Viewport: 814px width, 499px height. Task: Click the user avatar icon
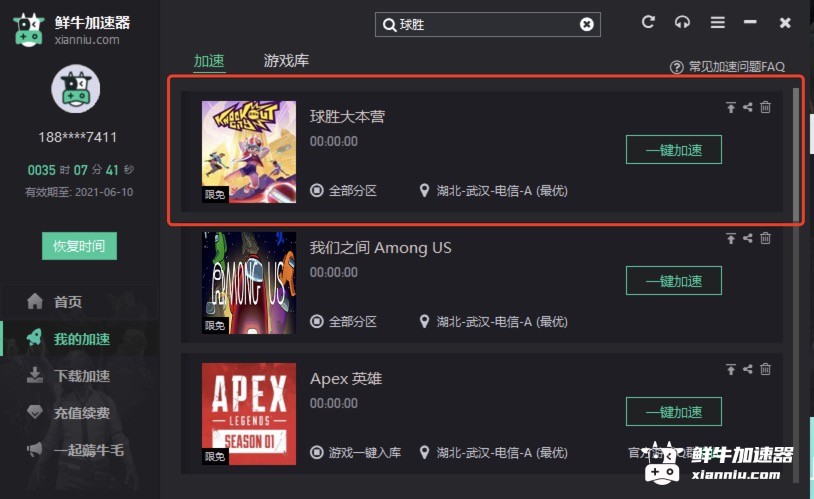tap(76, 89)
